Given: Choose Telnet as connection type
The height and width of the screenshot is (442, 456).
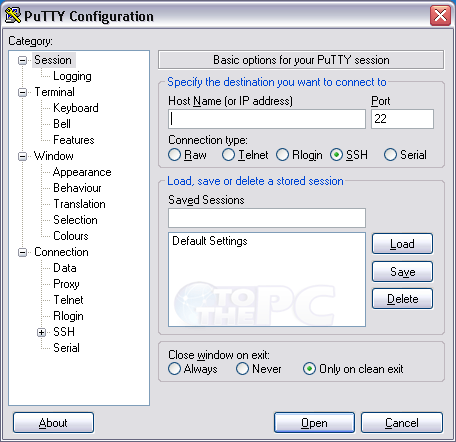Looking at the screenshot, I should (228, 155).
